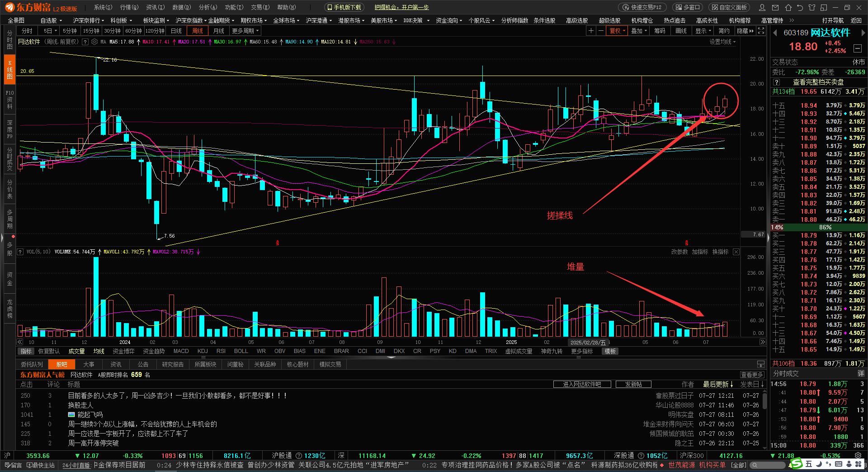Expand the 设置均线 dropdown

coord(722,42)
